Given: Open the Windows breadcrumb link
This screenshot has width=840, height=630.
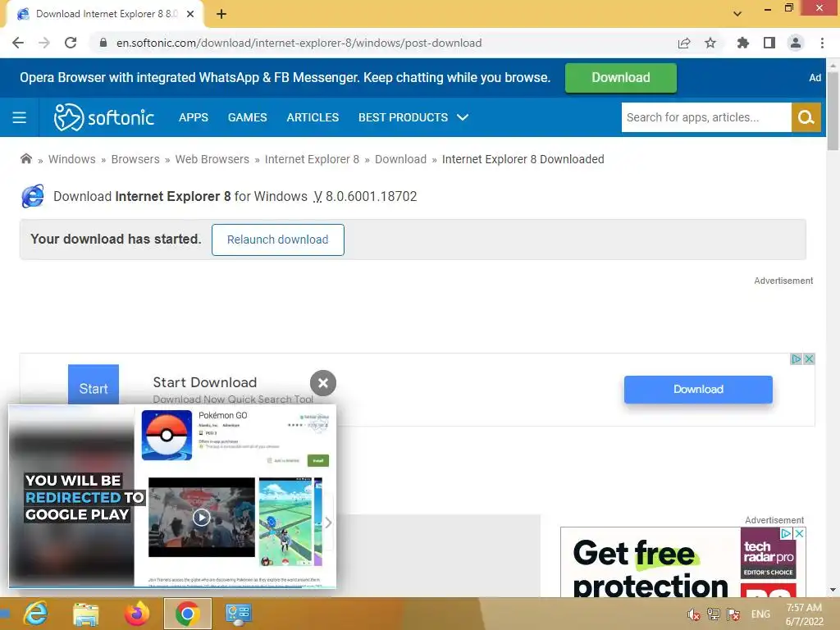Looking at the screenshot, I should [72, 159].
